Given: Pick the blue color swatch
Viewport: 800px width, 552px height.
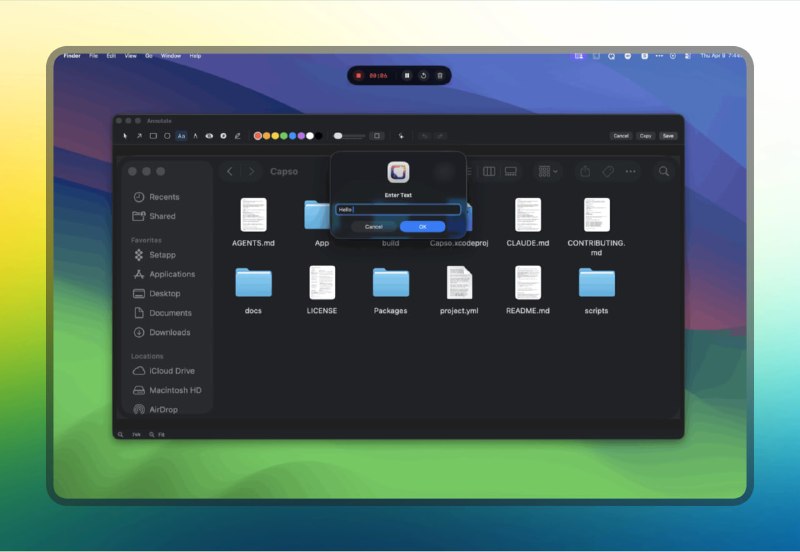Looking at the screenshot, I should [x=292, y=136].
